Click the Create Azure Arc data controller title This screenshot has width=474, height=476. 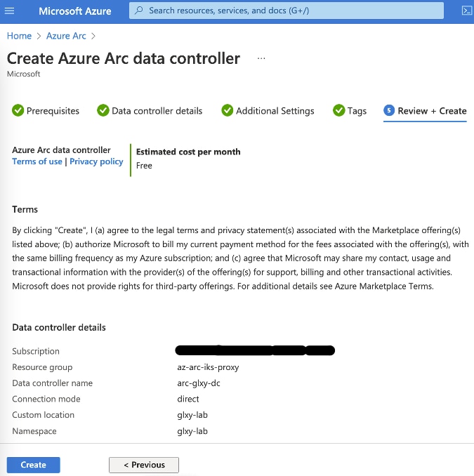click(x=124, y=58)
